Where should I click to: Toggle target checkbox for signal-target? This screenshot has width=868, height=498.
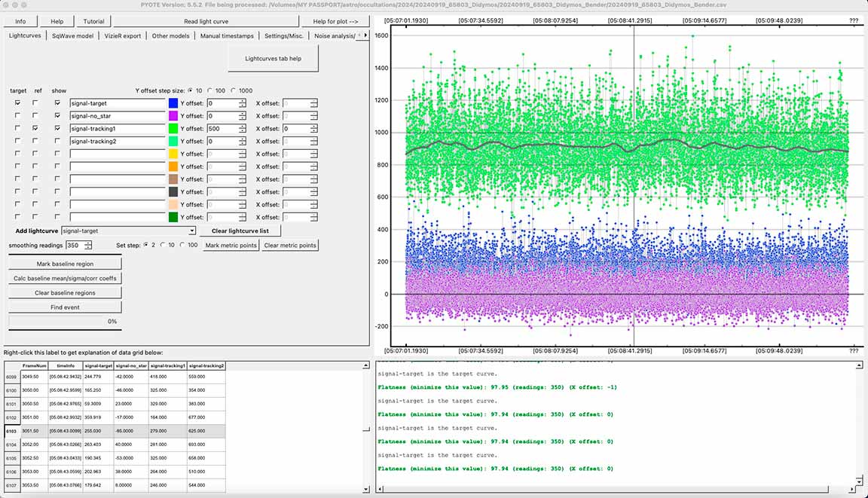(x=18, y=103)
